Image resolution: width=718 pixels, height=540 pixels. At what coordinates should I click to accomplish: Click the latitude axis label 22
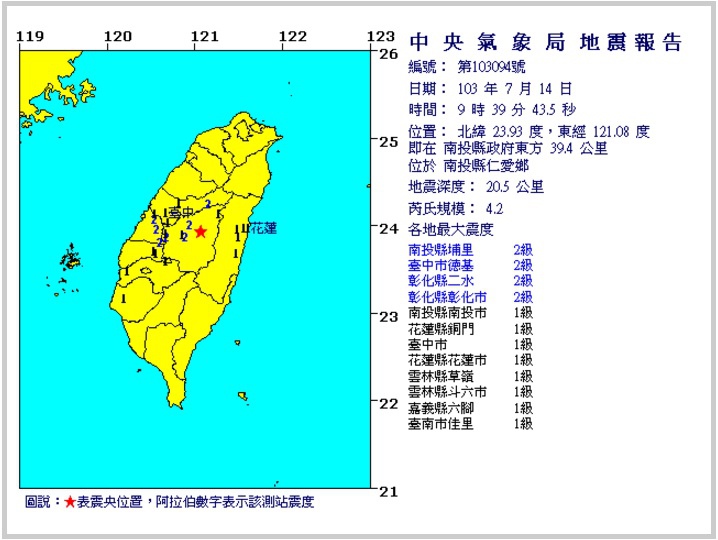pos(389,404)
